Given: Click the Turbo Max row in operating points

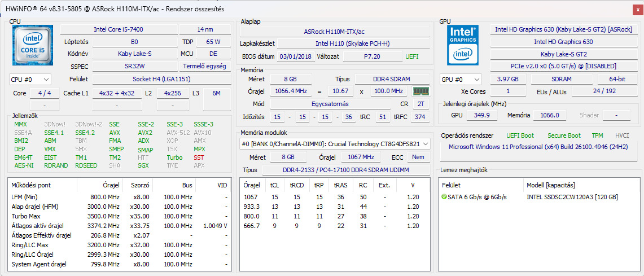Looking at the screenshot, I should pyautogui.click(x=119, y=216).
